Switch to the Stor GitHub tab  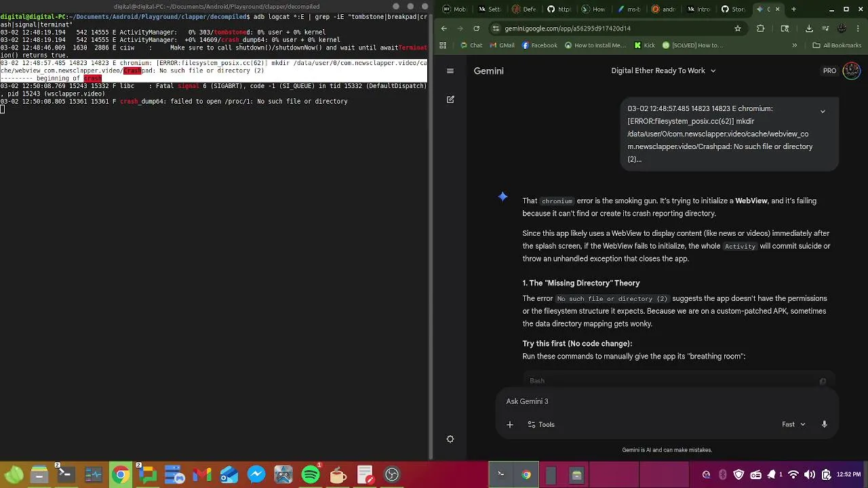[734, 9]
